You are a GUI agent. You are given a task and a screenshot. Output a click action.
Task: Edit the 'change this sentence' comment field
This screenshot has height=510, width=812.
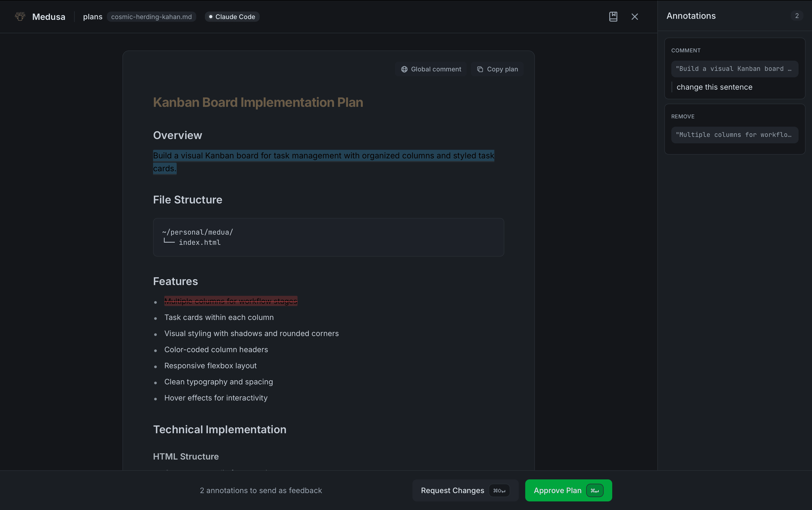[x=714, y=87]
